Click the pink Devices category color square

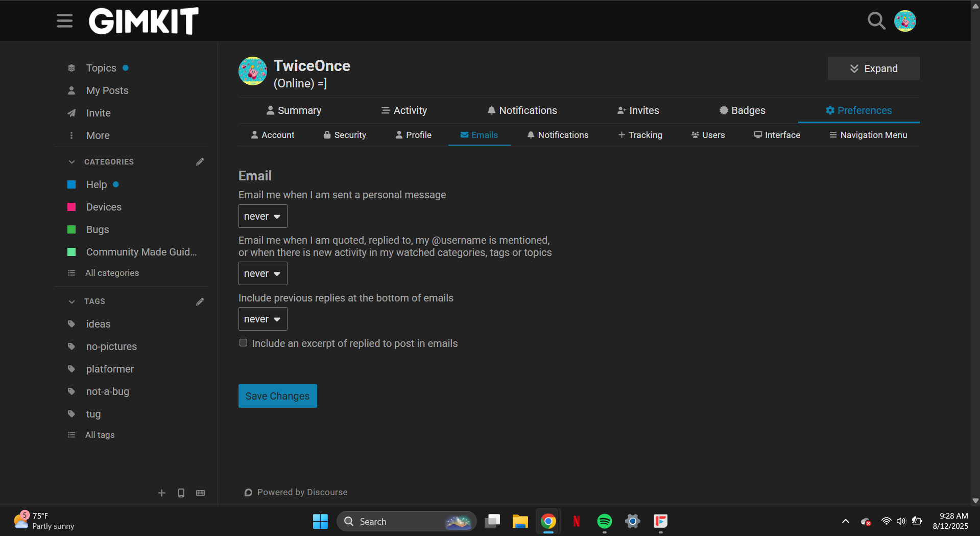71,207
